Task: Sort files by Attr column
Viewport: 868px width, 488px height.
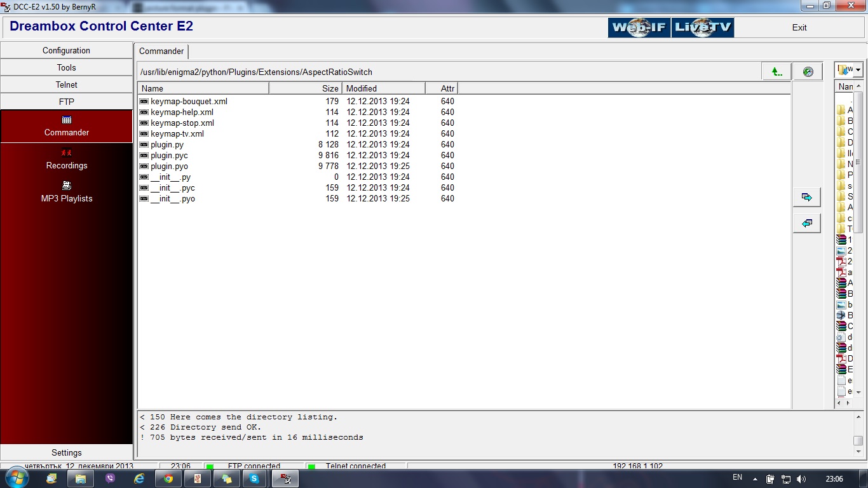Action: [x=442, y=88]
